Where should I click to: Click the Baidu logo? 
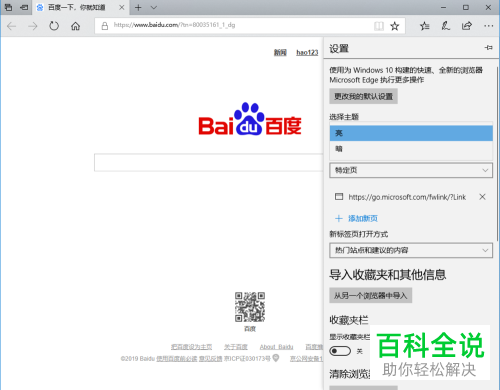250,119
